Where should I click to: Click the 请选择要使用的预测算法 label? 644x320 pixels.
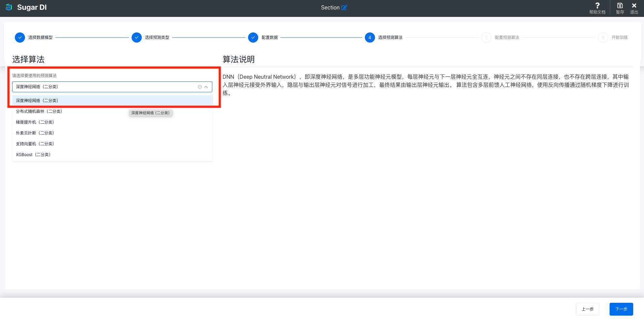[34, 76]
